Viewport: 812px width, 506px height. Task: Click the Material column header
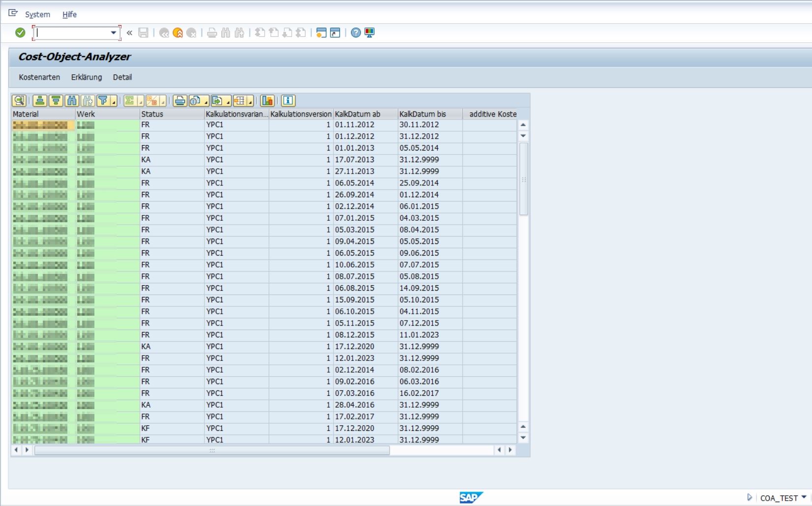click(x=43, y=114)
